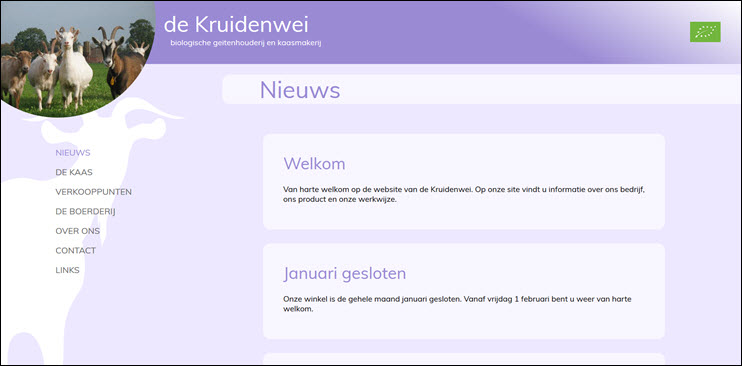The width and height of the screenshot is (742, 366).
Task: Select DE BOERDERIJ menu link
Action: point(85,212)
